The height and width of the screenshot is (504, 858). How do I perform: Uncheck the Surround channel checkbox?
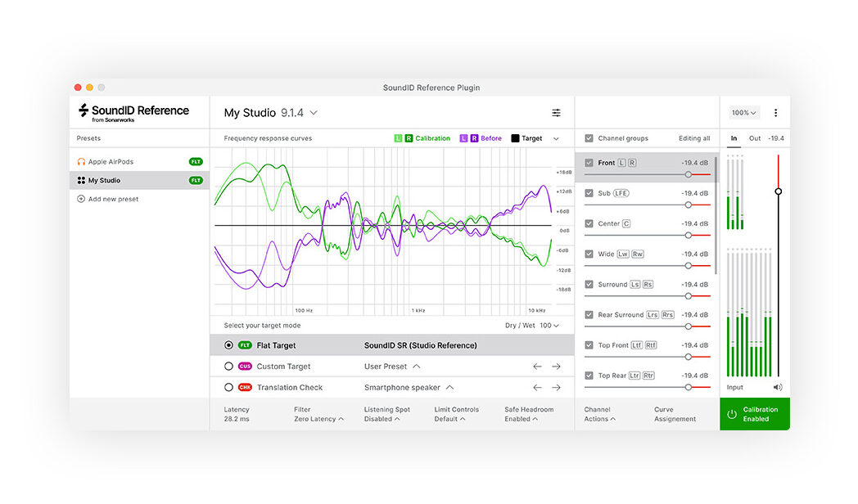(x=589, y=284)
